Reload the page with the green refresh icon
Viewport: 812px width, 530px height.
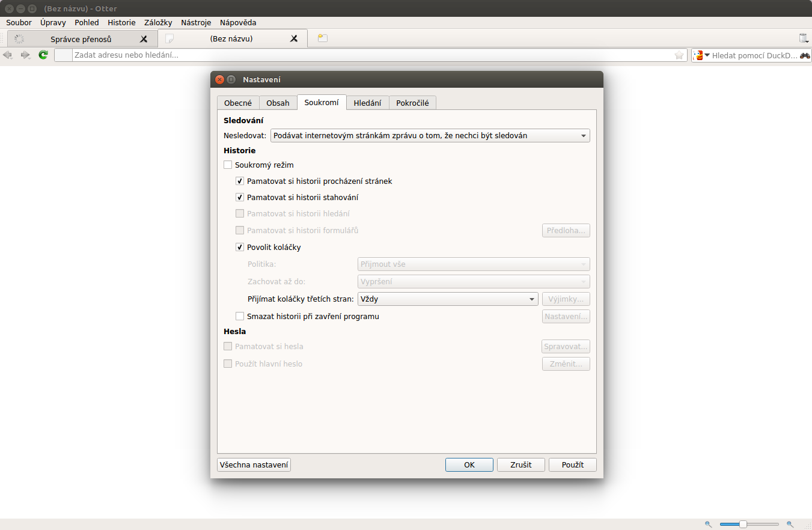point(43,55)
